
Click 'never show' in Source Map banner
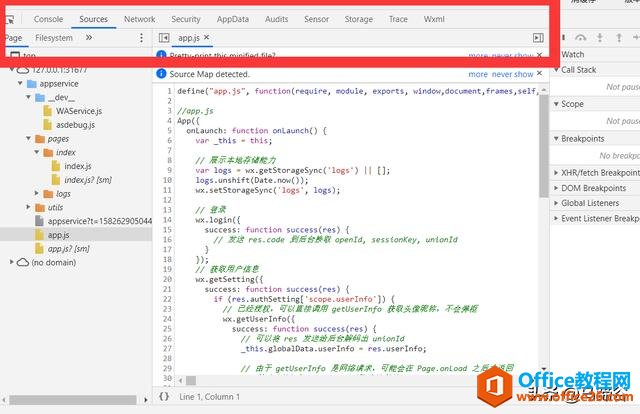(513, 74)
